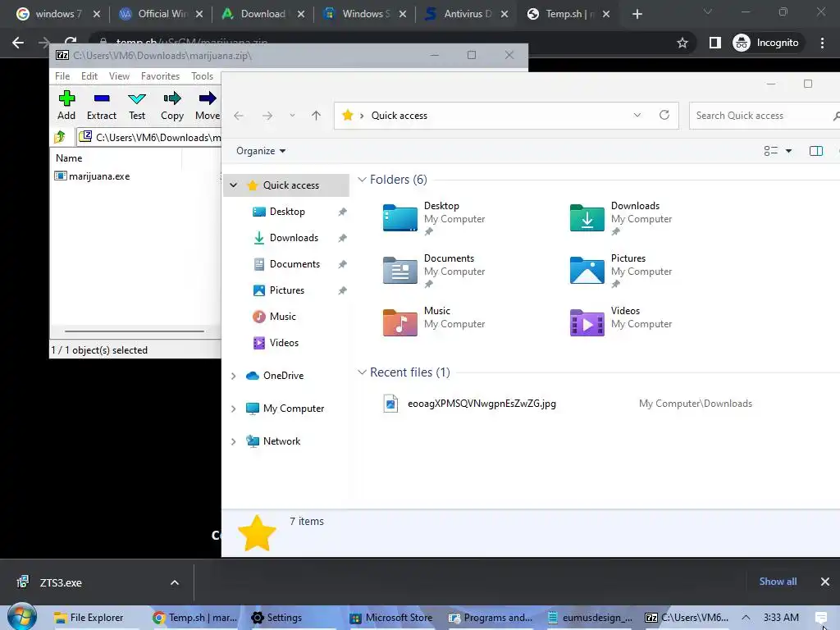The image size is (840, 630).
Task: Select the Music folder icon in Folders
Action: click(399, 322)
